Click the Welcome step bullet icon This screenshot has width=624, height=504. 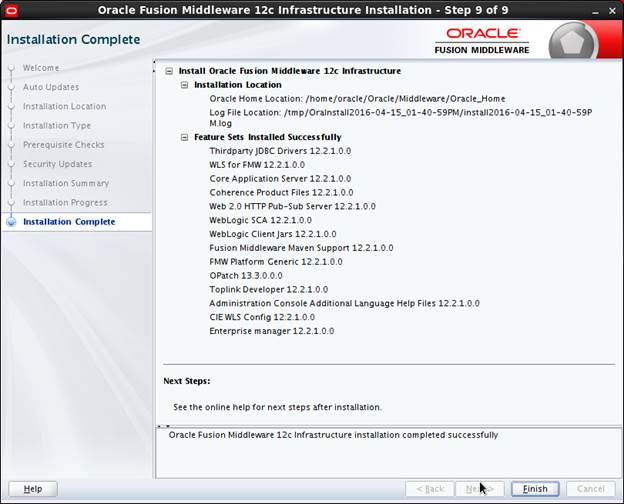coord(11,68)
